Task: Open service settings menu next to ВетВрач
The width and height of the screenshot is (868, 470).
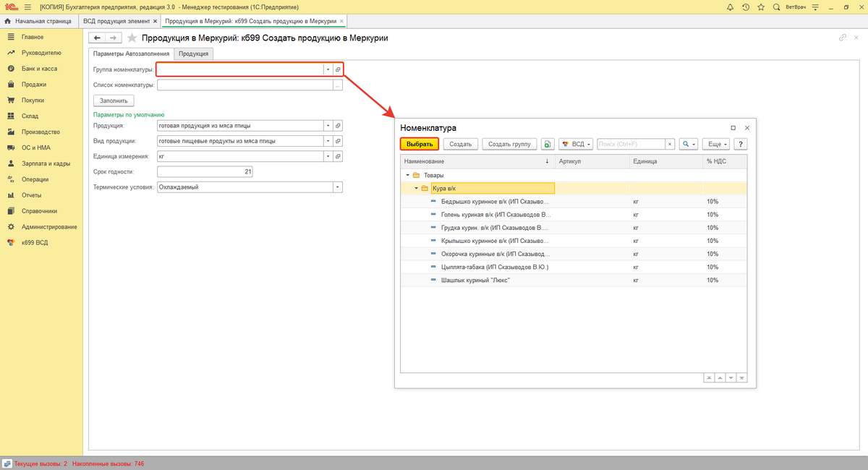Action: click(816, 7)
